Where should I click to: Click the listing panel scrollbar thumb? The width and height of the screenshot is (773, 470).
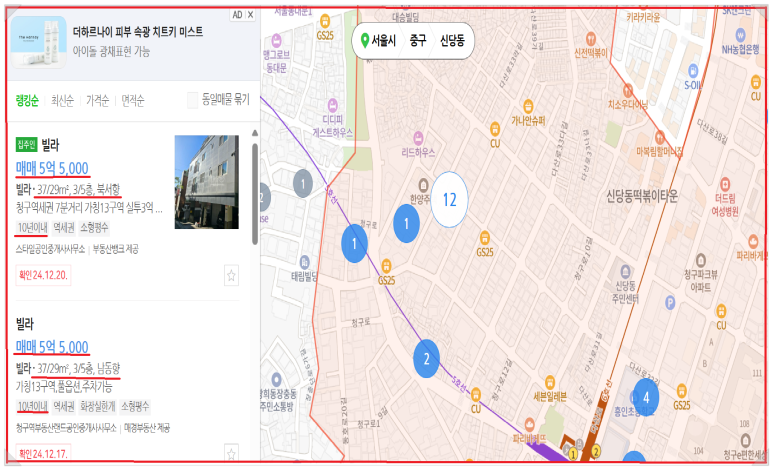coord(255,193)
